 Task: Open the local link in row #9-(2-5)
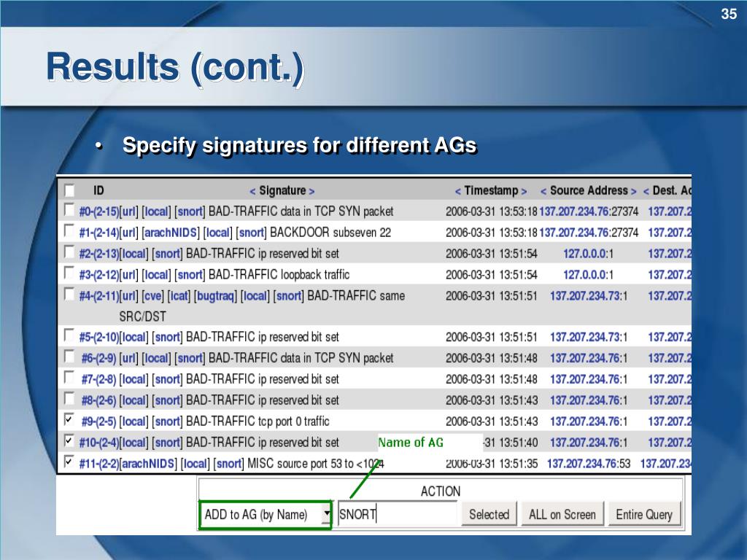(133, 421)
